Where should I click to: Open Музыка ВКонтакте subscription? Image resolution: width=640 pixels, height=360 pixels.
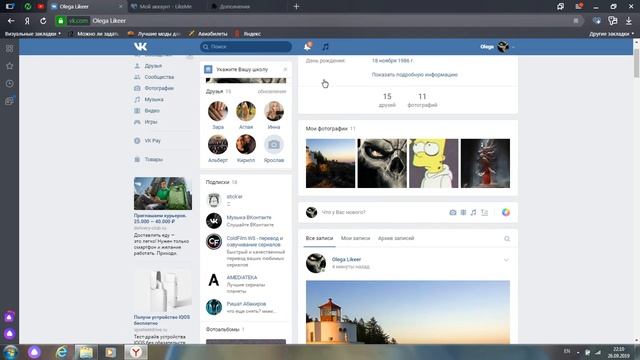[249, 218]
